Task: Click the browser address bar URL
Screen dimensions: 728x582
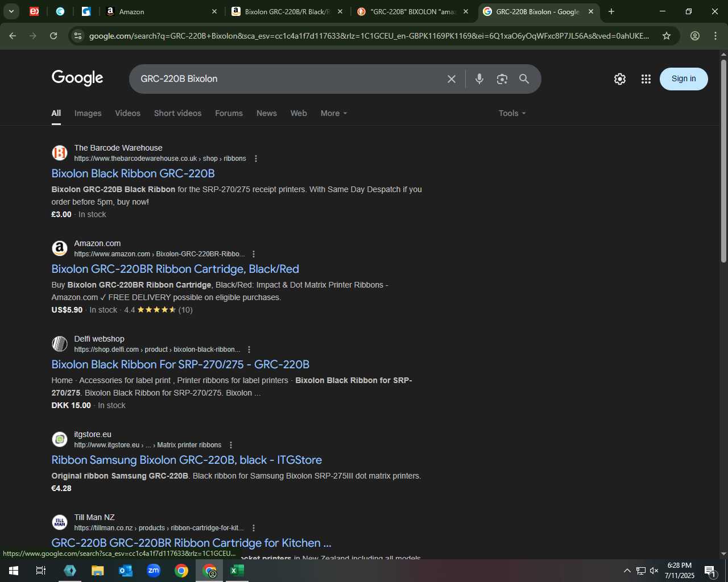Action: click(369, 36)
